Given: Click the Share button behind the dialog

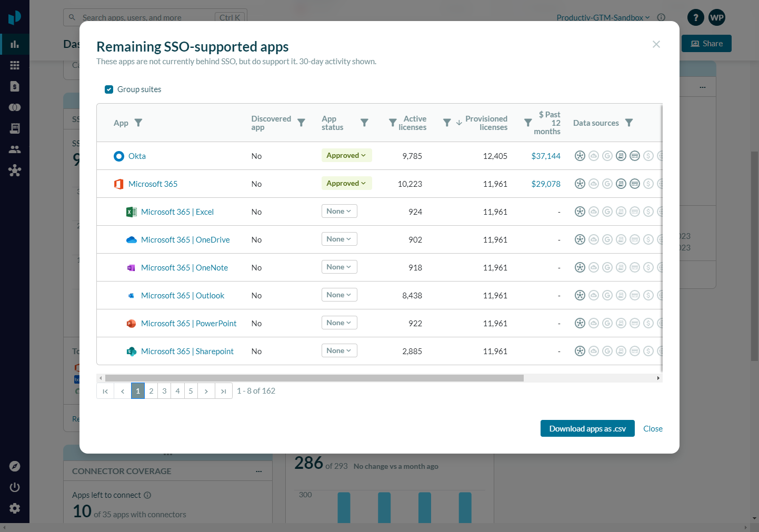Looking at the screenshot, I should pos(706,44).
